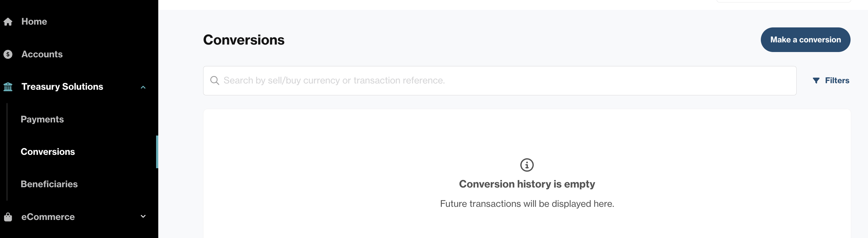The width and height of the screenshot is (868, 238).
Task: Select Conversions in the sidebar
Action: (48, 152)
